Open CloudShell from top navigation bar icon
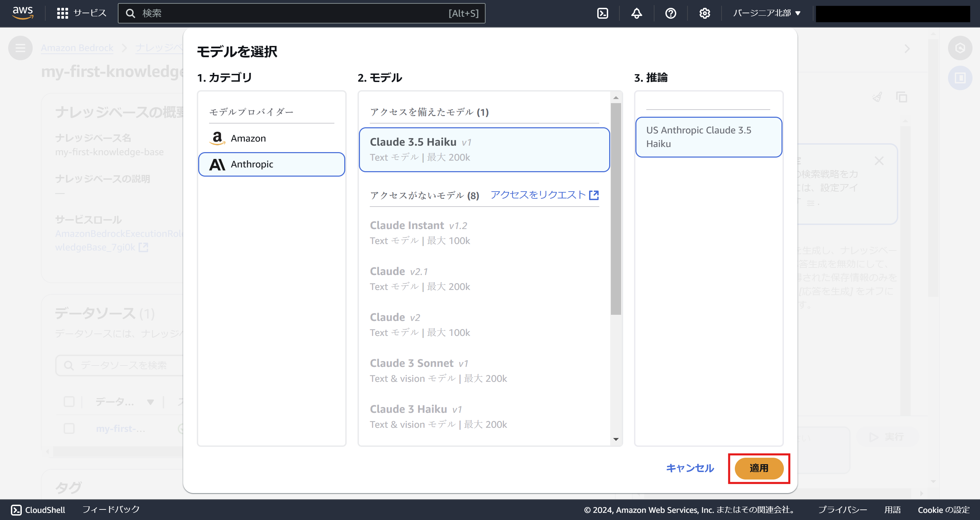The width and height of the screenshot is (980, 520). tap(602, 13)
